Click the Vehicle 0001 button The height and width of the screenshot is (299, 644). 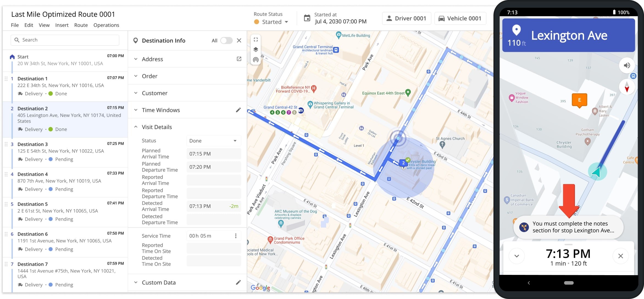[x=460, y=18]
